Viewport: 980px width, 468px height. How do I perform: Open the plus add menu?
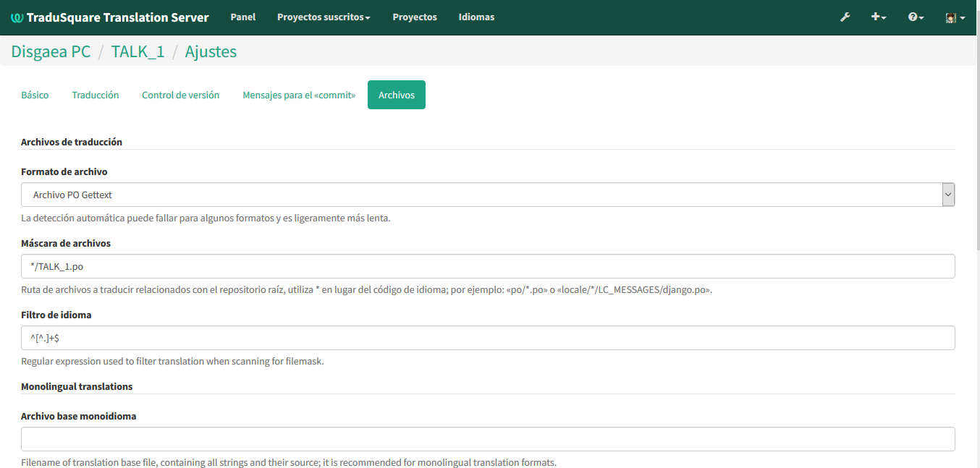click(x=879, y=17)
